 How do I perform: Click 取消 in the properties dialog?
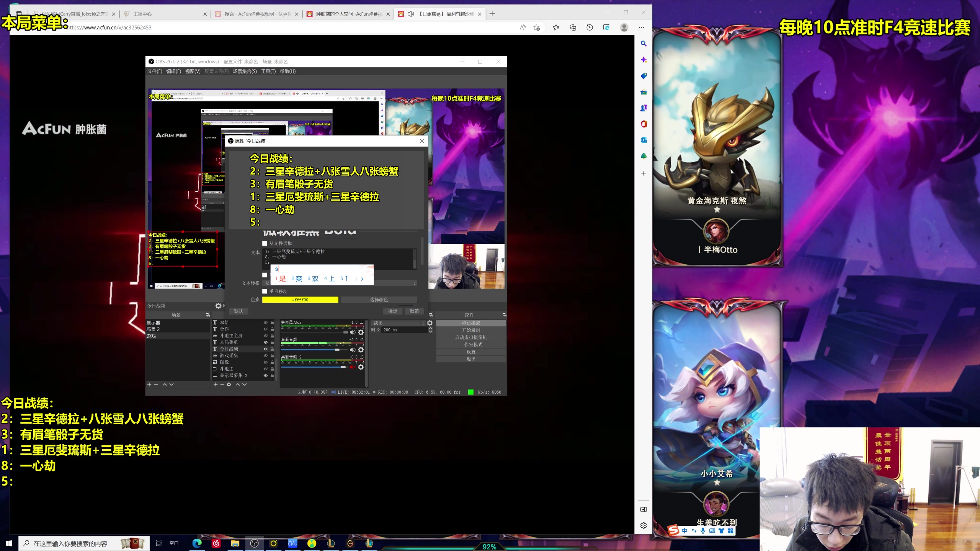[x=414, y=311]
